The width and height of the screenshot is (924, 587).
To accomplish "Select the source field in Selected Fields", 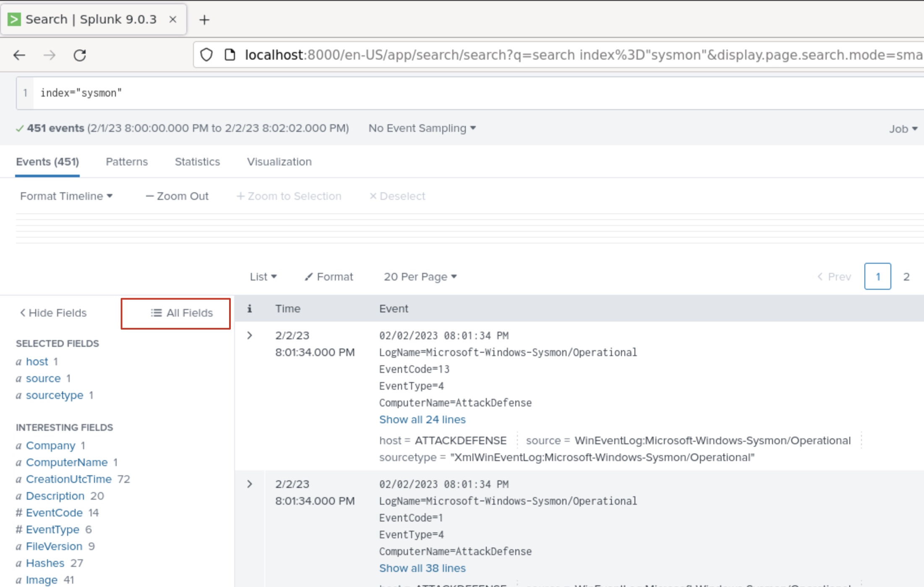I will [x=43, y=378].
